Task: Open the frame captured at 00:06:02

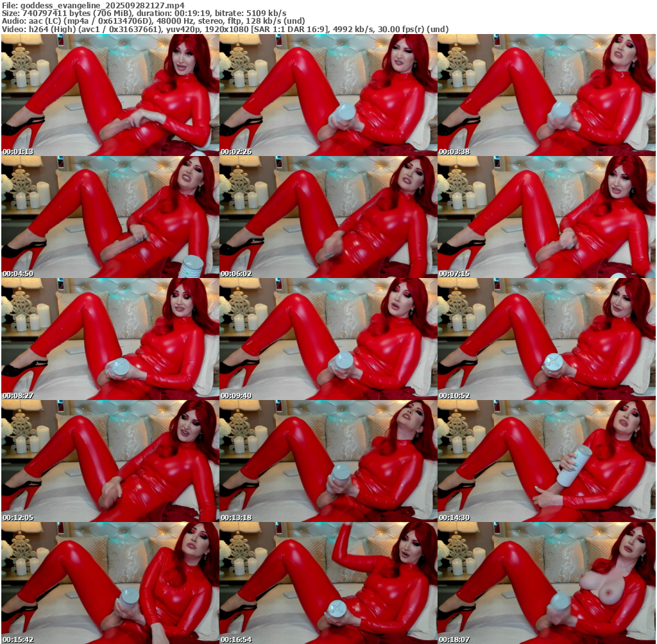Action: pyautogui.click(x=328, y=217)
